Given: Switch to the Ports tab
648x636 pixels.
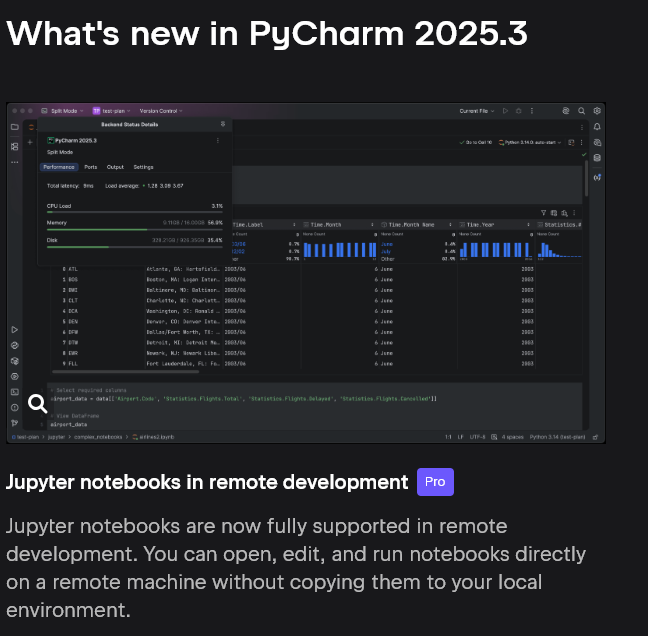Looking at the screenshot, I should [x=91, y=167].
